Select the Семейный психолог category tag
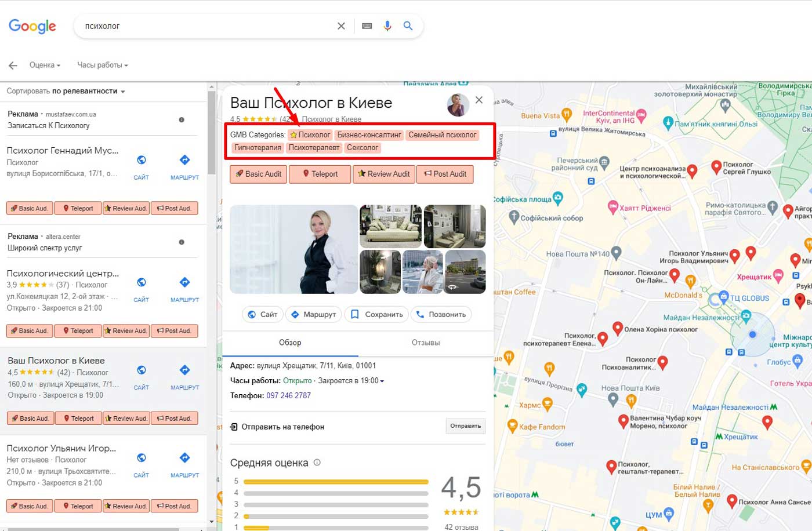Screen dimensions: 812x531 point(442,135)
